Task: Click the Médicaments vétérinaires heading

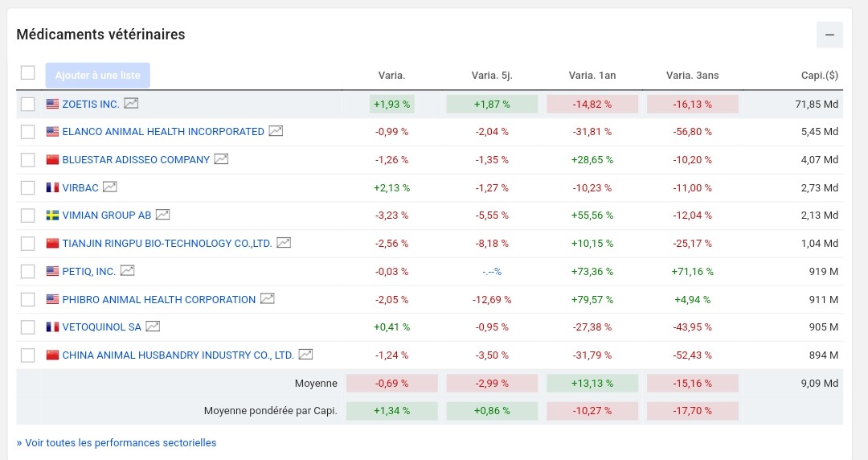Action: pos(100,35)
